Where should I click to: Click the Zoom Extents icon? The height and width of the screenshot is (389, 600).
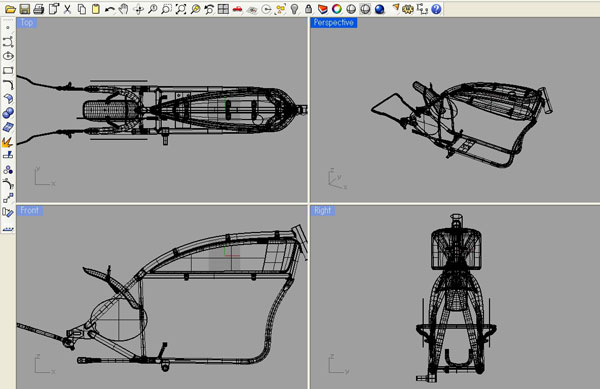tap(181, 9)
